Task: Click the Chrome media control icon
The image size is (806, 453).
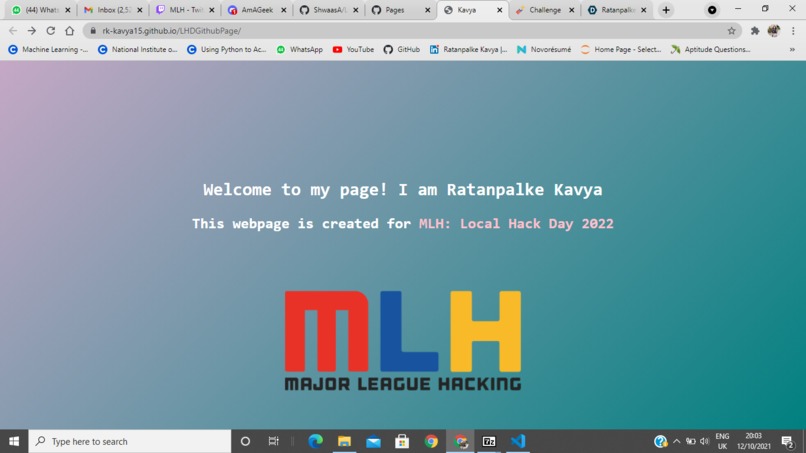Action: (712, 10)
